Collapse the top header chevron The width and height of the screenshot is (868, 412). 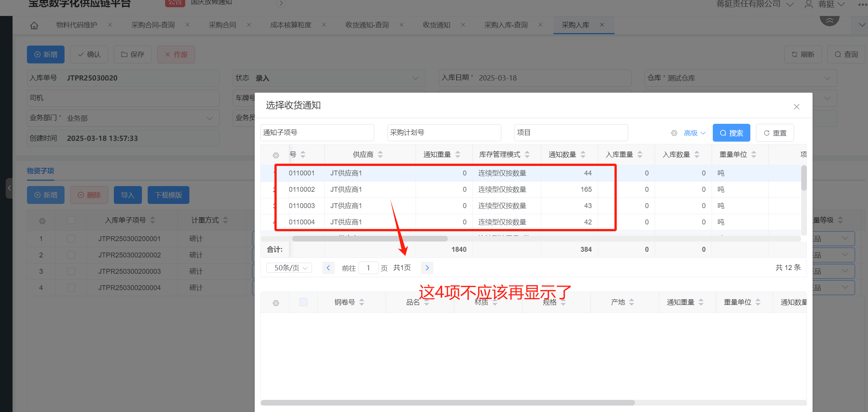point(830,20)
